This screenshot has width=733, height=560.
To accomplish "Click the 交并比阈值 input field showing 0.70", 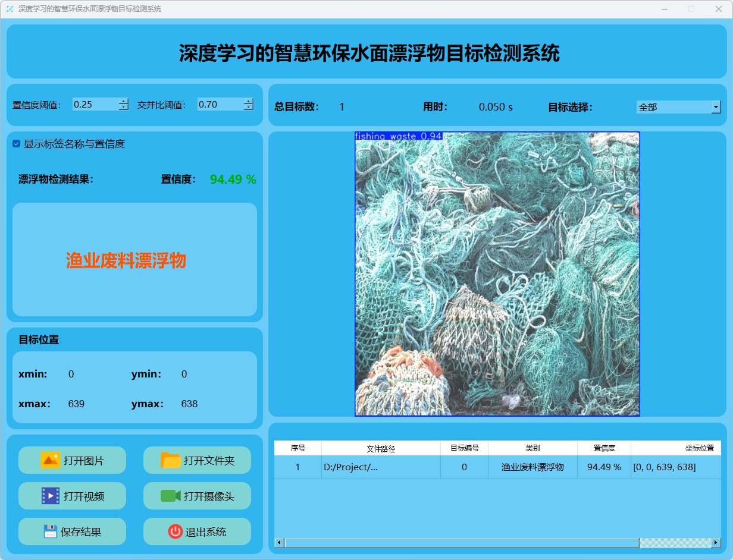I will 219,105.
